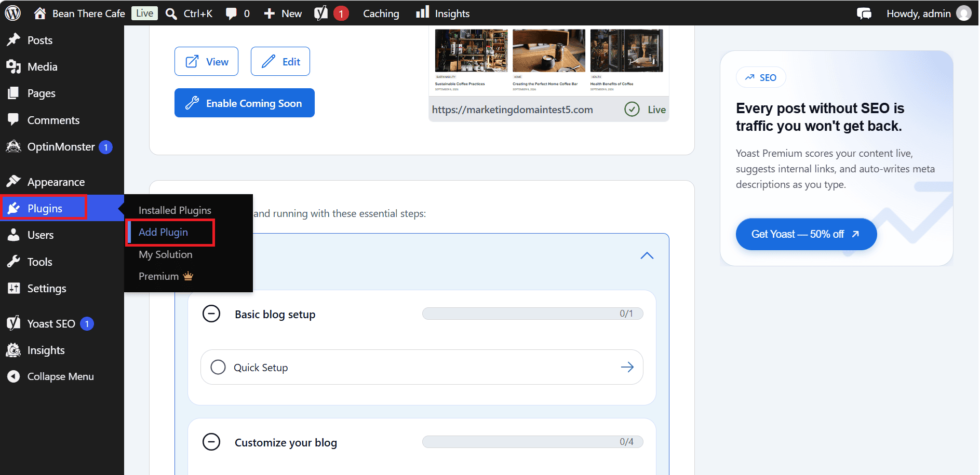
Task: Click the Get Yoast 50% off button
Action: tap(806, 234)
